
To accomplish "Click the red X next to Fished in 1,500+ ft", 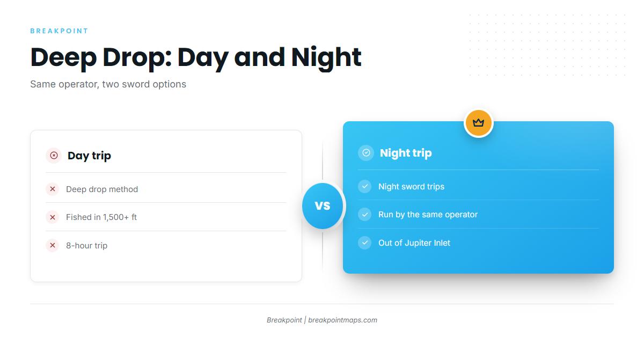I will (x=53, y=217).
